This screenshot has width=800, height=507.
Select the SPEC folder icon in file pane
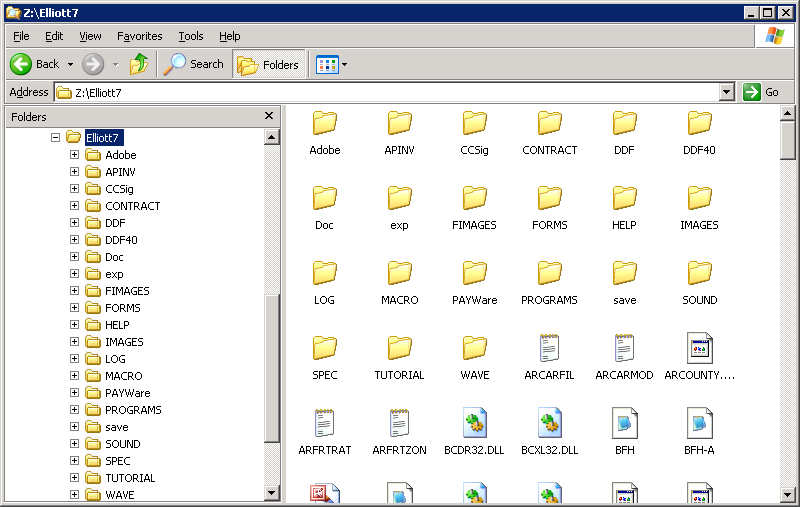coord(324,348)
